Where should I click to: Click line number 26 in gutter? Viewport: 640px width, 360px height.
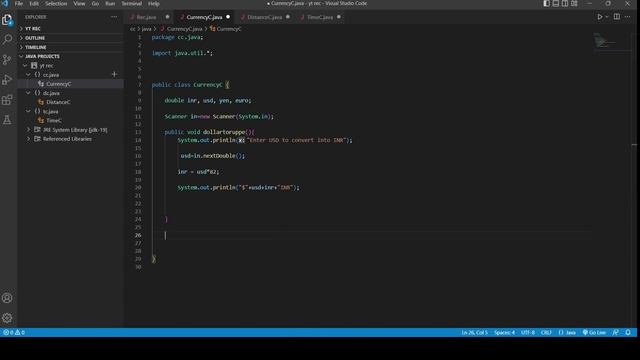138,235
